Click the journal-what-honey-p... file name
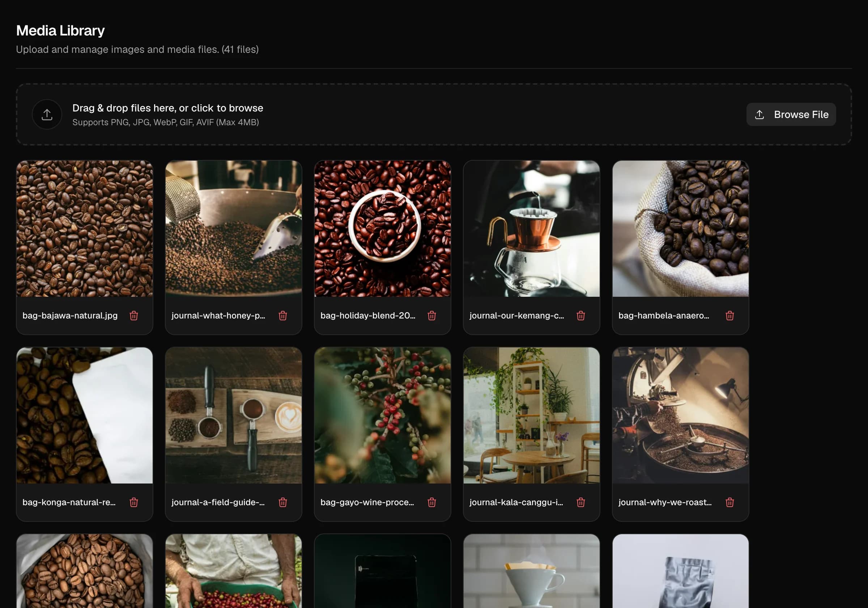868x608 pixels. tap(218, 316)
